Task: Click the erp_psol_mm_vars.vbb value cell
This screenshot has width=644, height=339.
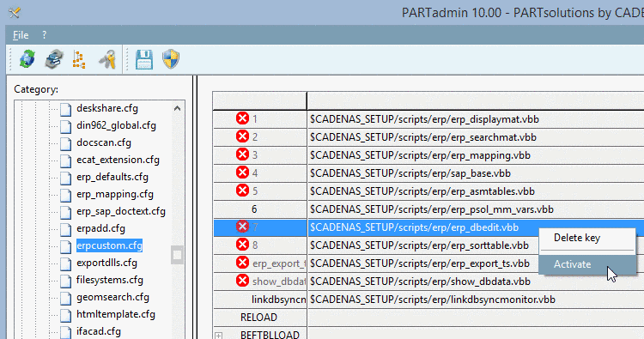Action: (476, 209)
